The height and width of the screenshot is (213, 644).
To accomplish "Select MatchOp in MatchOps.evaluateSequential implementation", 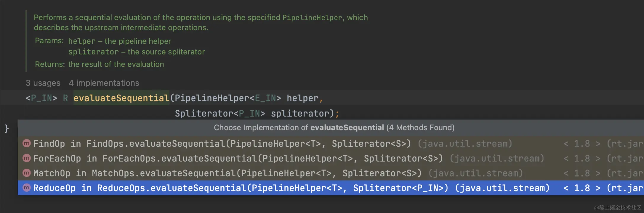I will point(331,173).
